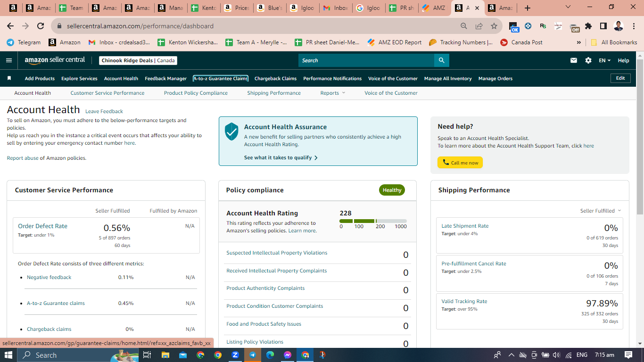Share this page using the share icon
The width and height of the screenshot is (644, 362).
(479, 26)
